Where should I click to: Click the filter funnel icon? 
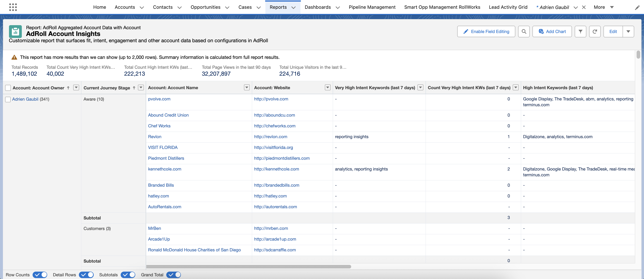pos(580,31)
